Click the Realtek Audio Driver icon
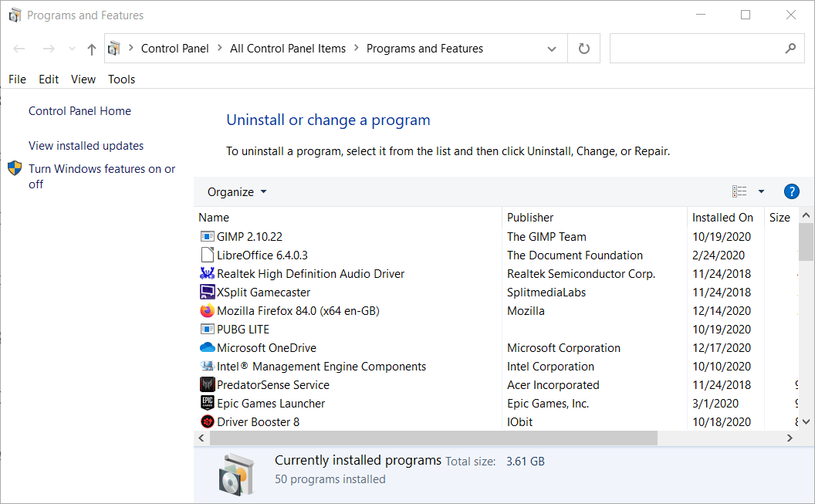The width and height of the screenshot is (815, 504). (208, 273)
